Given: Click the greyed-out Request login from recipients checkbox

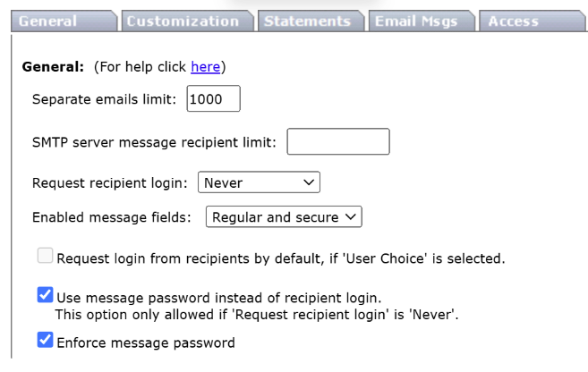Looking at the screenshot, I should point(45,258).
